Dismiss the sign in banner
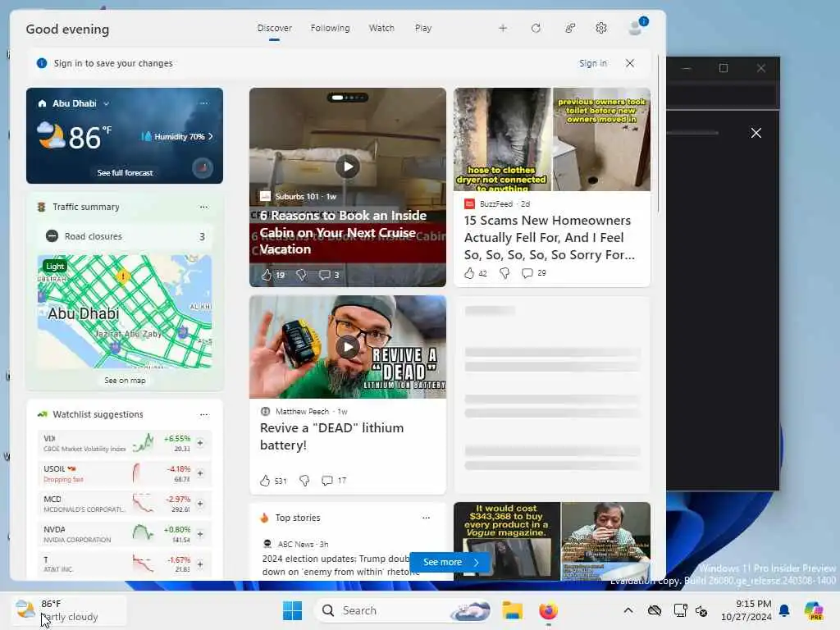The width and height of the screenshot is (840, 630). pyautogui.click(x=630, y=63)
